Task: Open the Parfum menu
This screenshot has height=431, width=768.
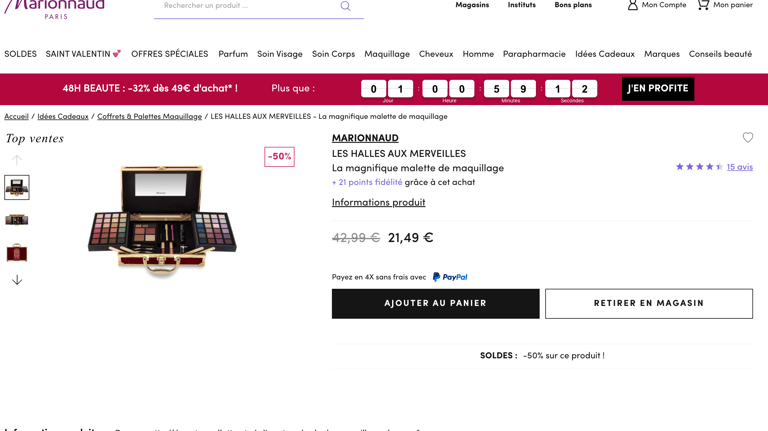Action: coord(233,54)
